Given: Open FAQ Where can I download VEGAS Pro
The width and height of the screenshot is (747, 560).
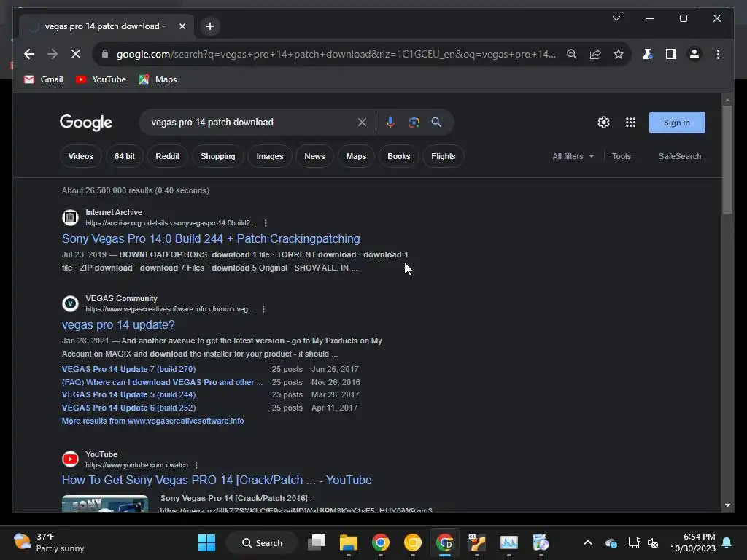Looking at the screenshot, I should click(162, 382).
